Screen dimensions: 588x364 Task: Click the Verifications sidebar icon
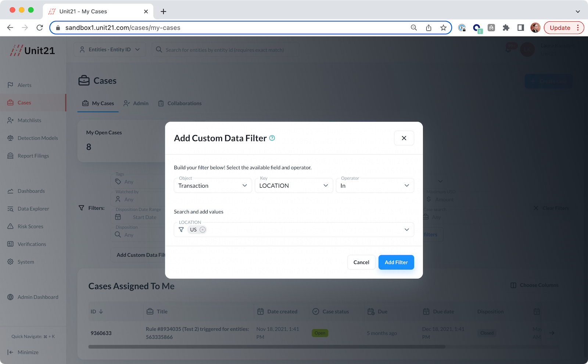tap(10, 244)
